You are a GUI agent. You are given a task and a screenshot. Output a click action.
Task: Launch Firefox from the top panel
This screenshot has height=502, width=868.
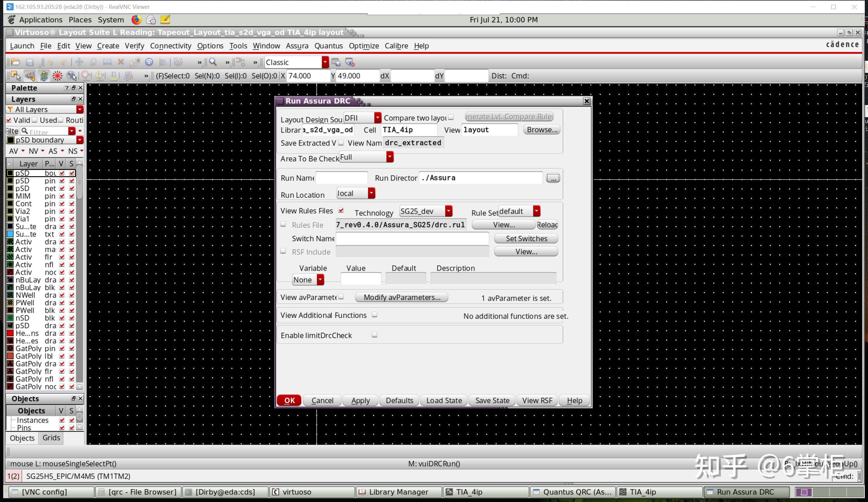(x=136, y=19)
